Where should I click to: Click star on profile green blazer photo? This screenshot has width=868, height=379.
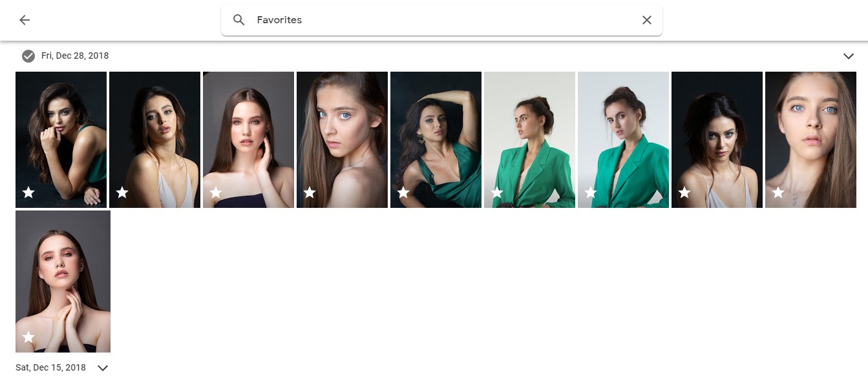coord(497,192)
